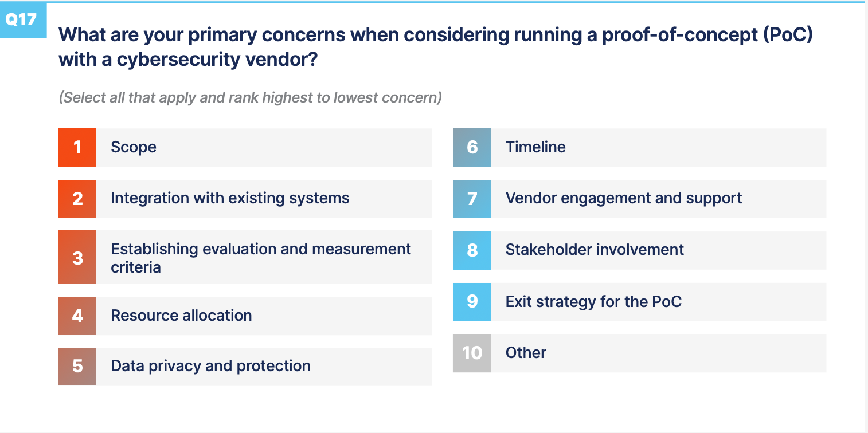Click the number 5 rank box
This screenshot has height=433, width=868.
(x=77, y=366)
